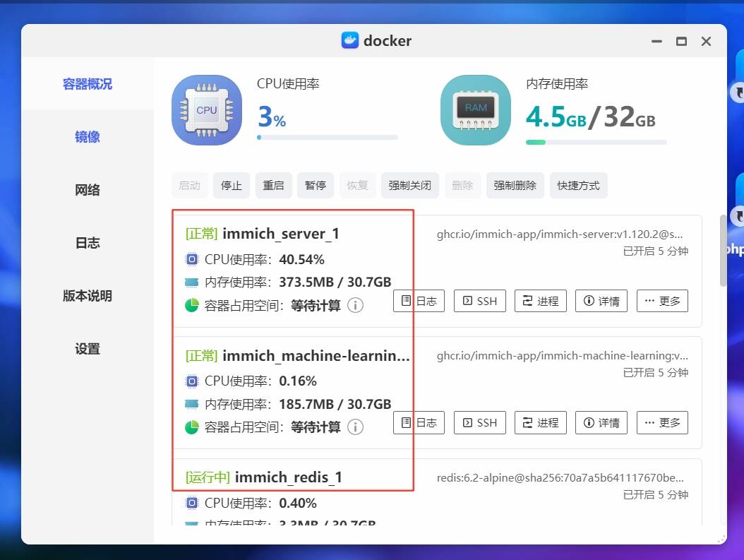Click 185.7MB / 30.7GB memory value
This screenshot has width=744, height=560.
(335, 404)
